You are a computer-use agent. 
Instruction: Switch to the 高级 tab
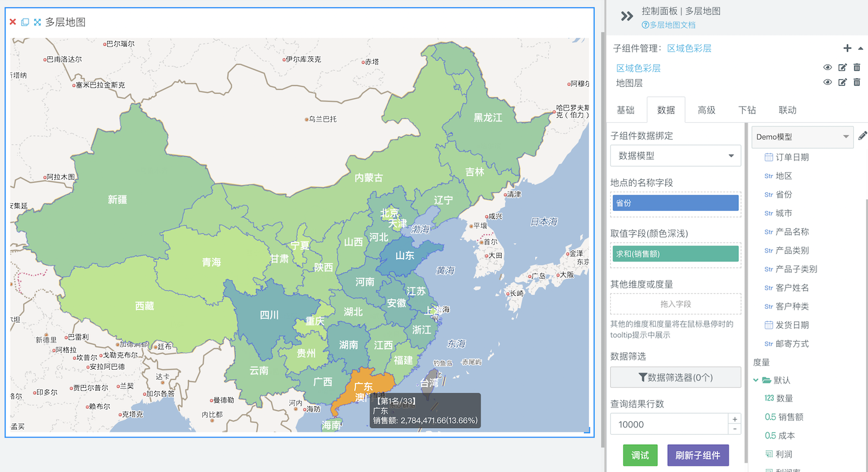pos(706,110)
